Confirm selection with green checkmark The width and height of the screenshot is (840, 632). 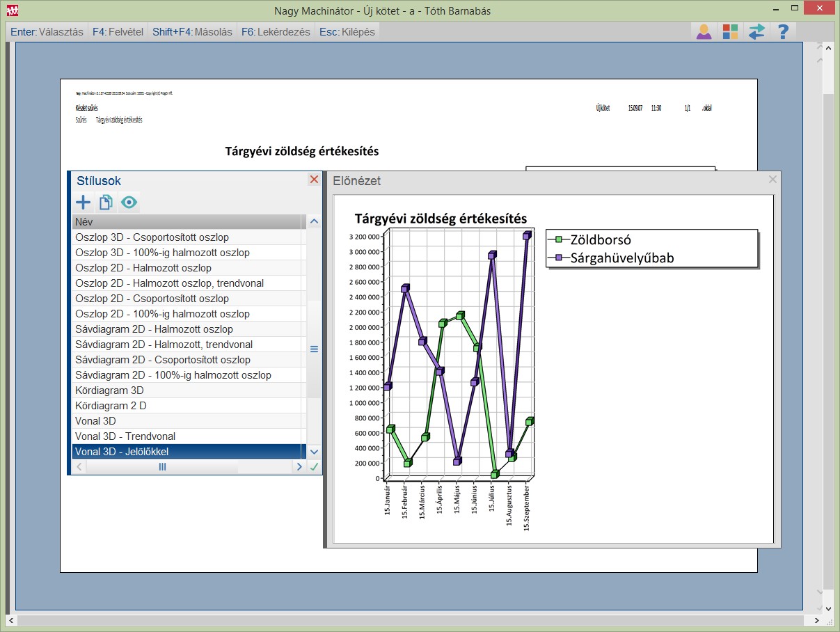point(314,467)
